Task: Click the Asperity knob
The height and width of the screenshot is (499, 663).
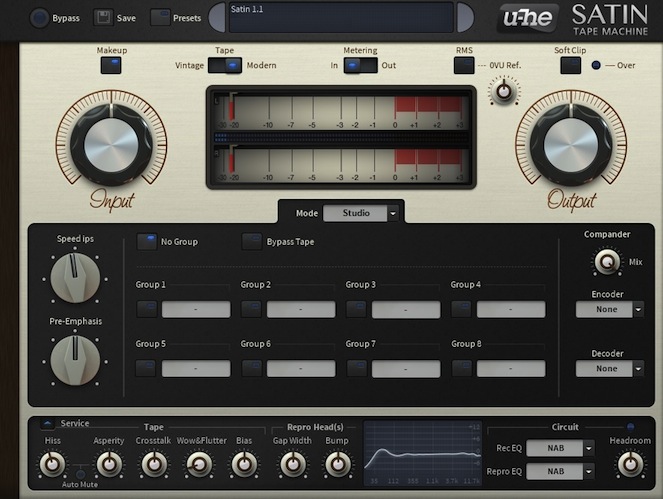Action: tap(109, 464)
